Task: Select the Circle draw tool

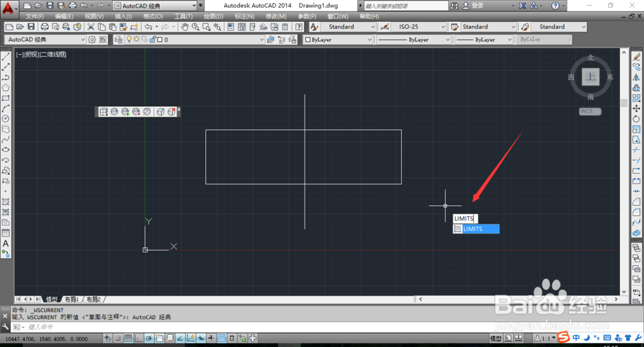Action: [x=6, y=118]
